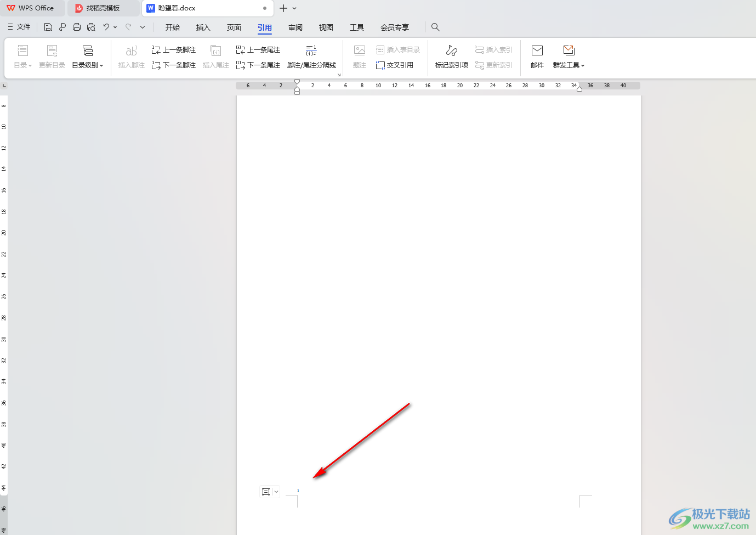Expand the new tab dropdown arrow
Screen dimensions: 756x535
pos(294,8)
